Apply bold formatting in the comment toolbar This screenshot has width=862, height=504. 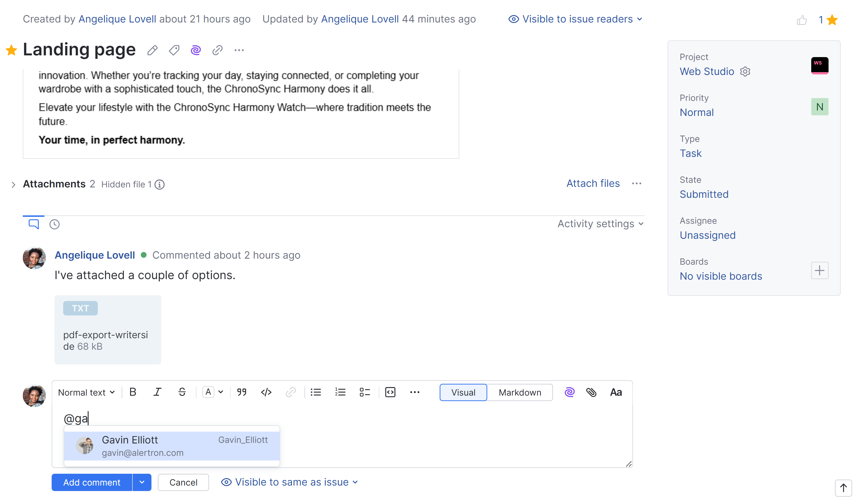coord(133,392)
